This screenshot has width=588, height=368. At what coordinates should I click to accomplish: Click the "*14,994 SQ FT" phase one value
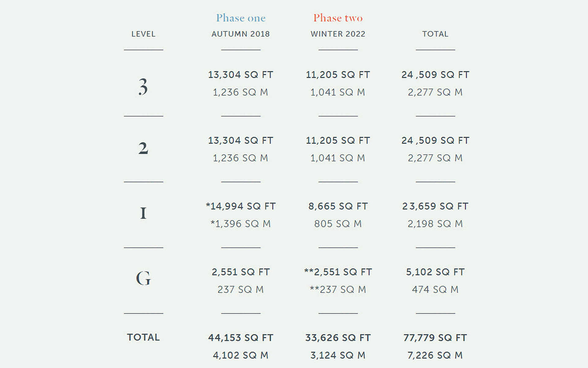(241, 206)
